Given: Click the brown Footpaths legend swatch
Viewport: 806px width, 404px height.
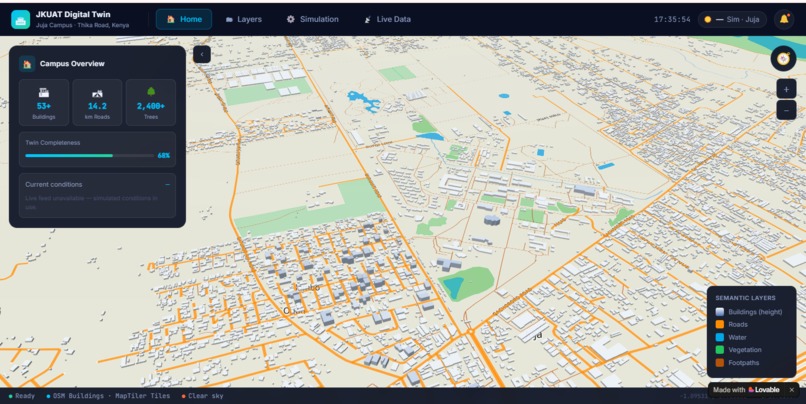Looking at the screenshot, I should click(720, 362).
